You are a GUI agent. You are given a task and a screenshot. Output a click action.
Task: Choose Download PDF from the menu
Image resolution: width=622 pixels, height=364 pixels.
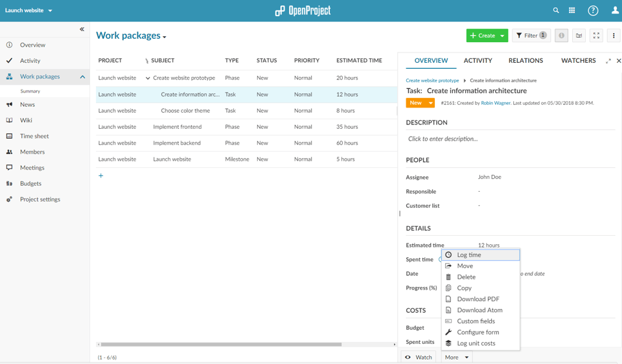[480, 299]
